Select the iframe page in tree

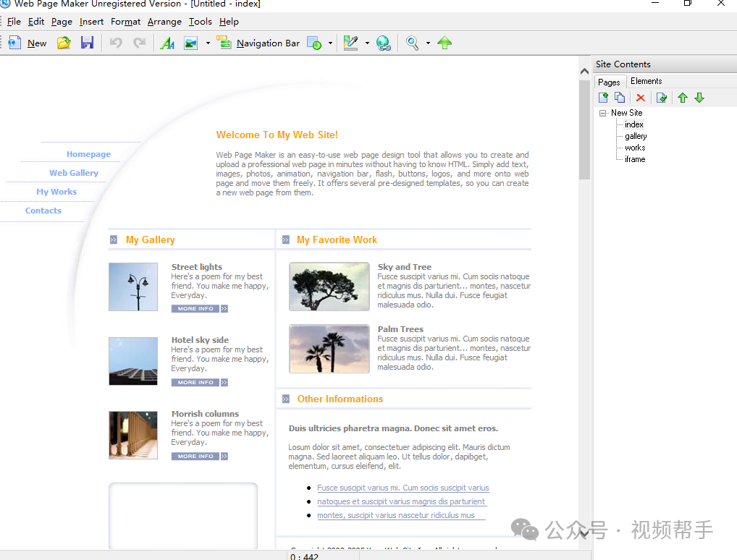tap(635, 159)
